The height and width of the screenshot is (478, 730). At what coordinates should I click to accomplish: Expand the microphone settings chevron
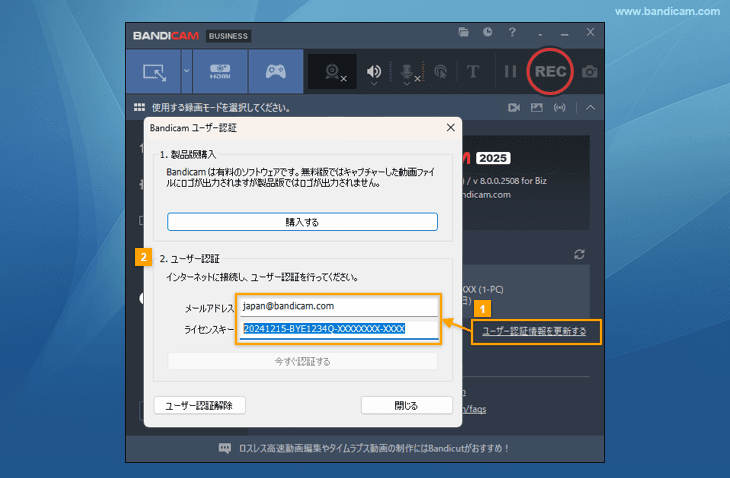(x=406, y=84)
